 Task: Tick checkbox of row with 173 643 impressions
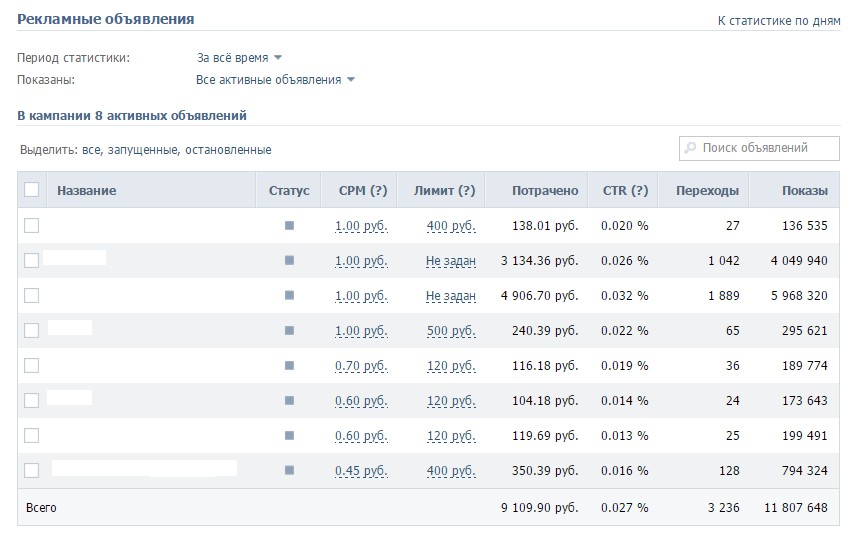pyautogui.click(x=32, y=400)
